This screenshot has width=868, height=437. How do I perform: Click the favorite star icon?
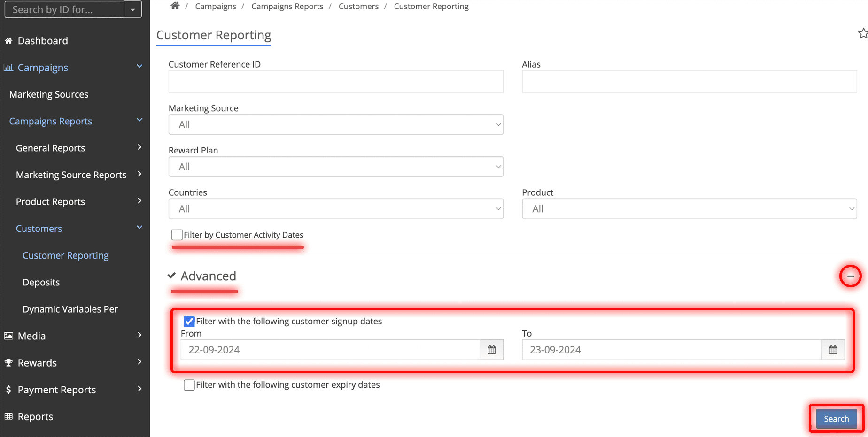coord(862,33)
